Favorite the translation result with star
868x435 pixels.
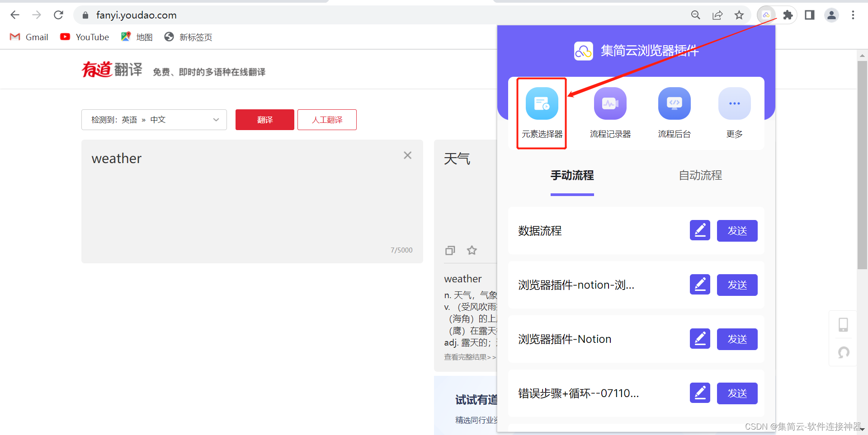click(x=472, y=250)
